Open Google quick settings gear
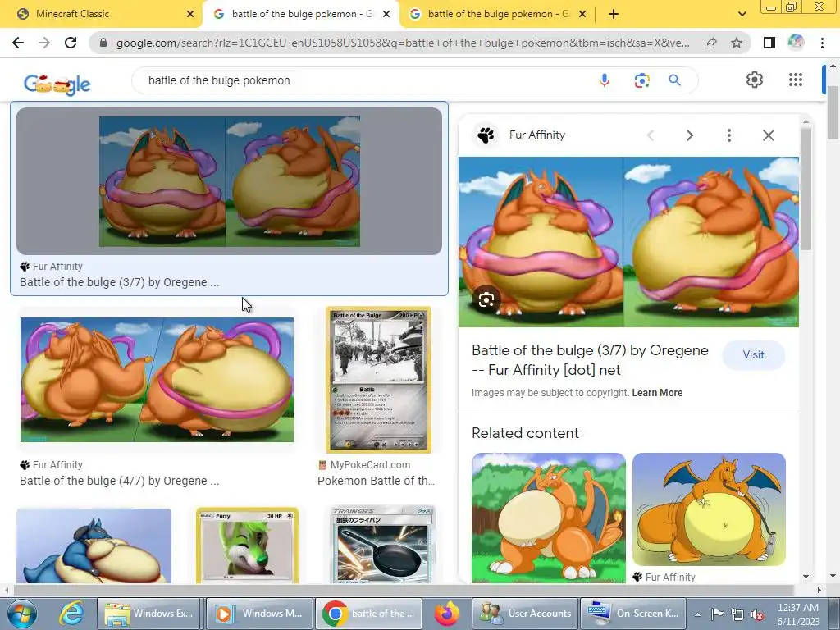The image size is (840, 630). coord(755,80)
